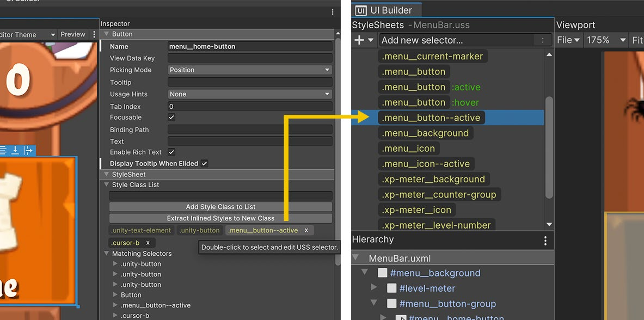The width and height of the screenshot is (644, 320).
Task: Select highlighted .menu__button--active in StyleSheets
Action: 431,118
